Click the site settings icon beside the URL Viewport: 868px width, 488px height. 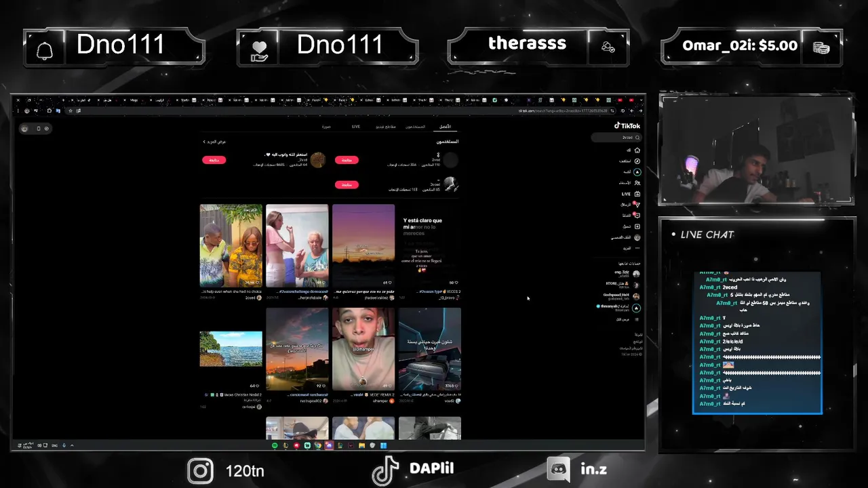pyautogui.click(x=613, y=110)
